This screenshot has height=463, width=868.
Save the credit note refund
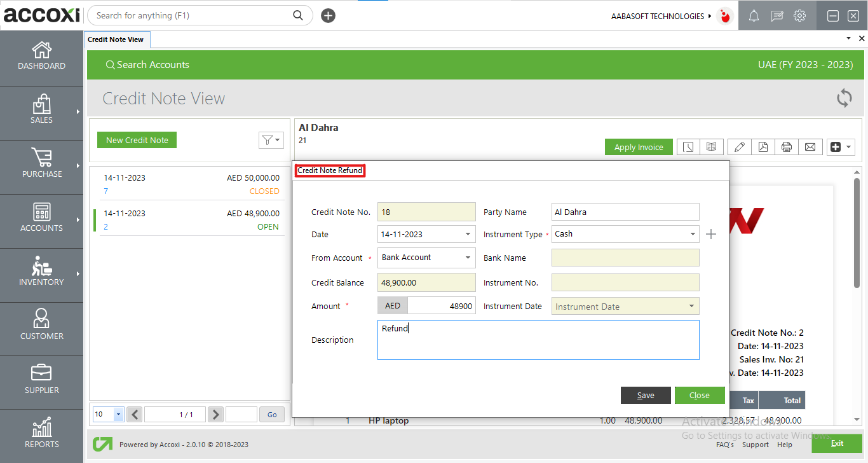click(646, 395)
